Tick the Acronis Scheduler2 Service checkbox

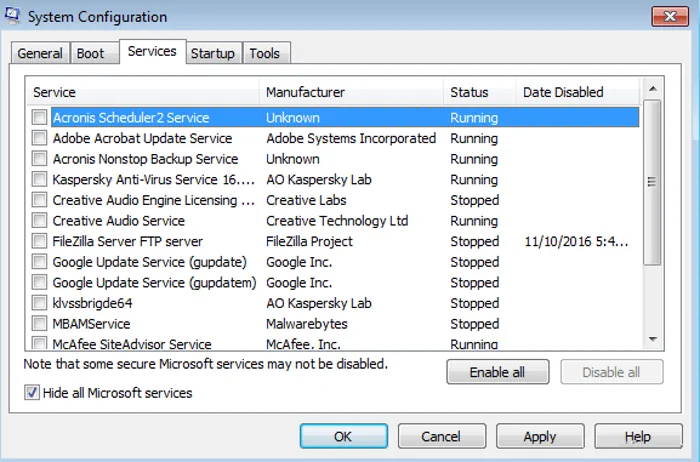[39, 118]
